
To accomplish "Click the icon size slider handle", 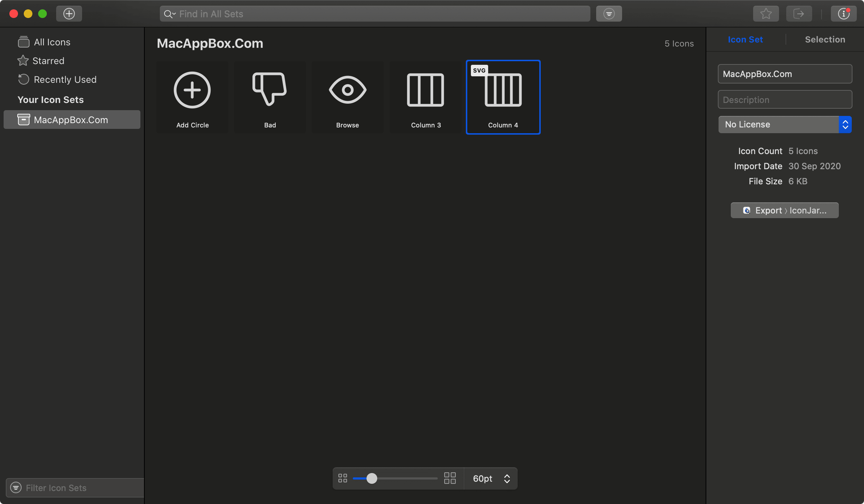I will coord(372,478).
